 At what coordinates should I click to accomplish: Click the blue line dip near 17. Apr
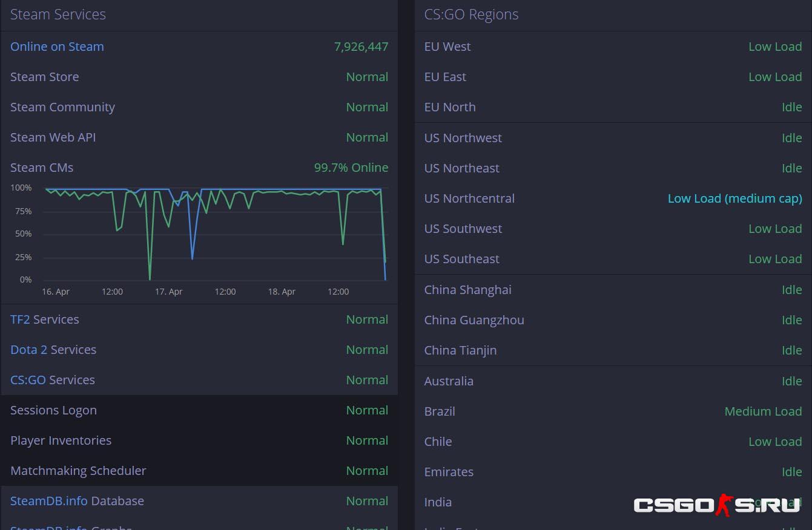tap(193, 258)
